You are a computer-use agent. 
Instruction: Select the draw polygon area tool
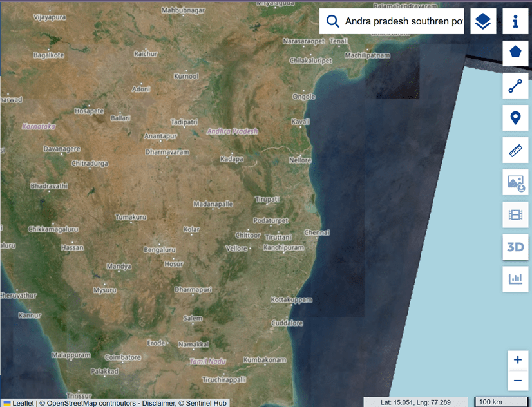(x=515, y=53)
